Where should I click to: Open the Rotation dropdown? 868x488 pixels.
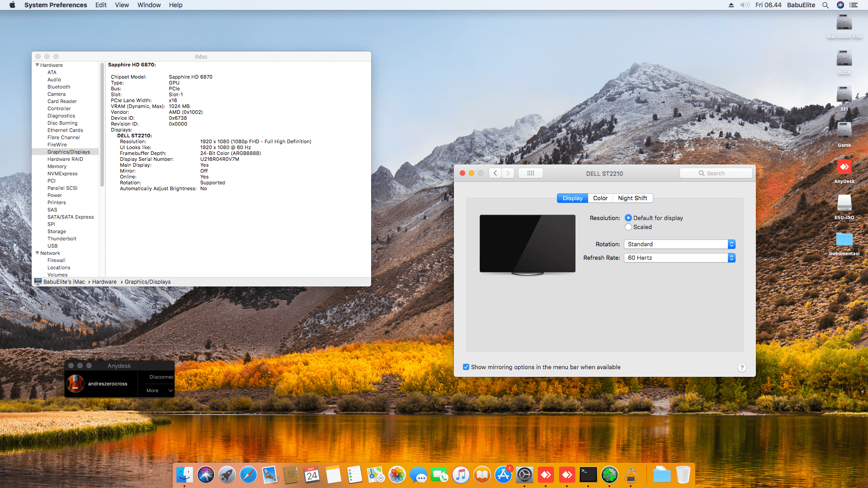679,244
